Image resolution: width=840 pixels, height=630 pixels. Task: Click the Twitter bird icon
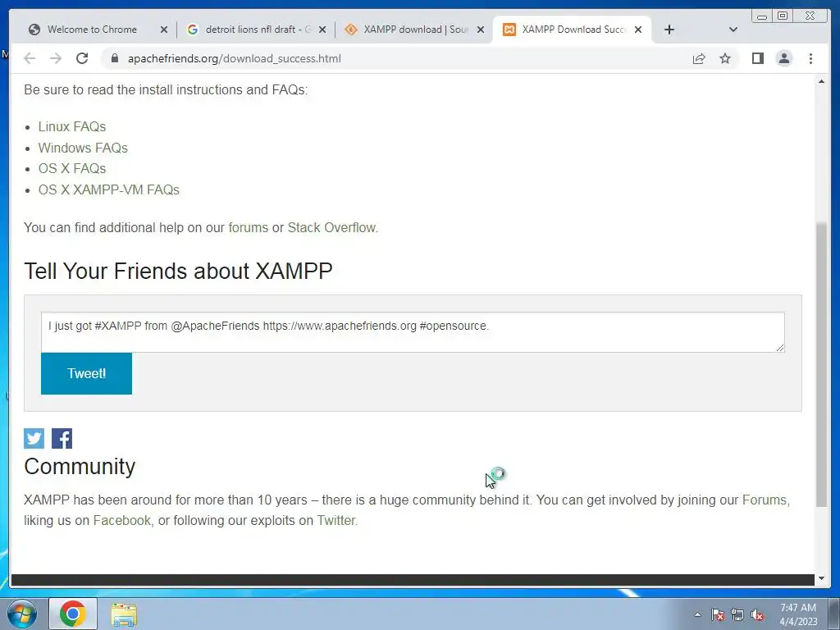[34, 438]
